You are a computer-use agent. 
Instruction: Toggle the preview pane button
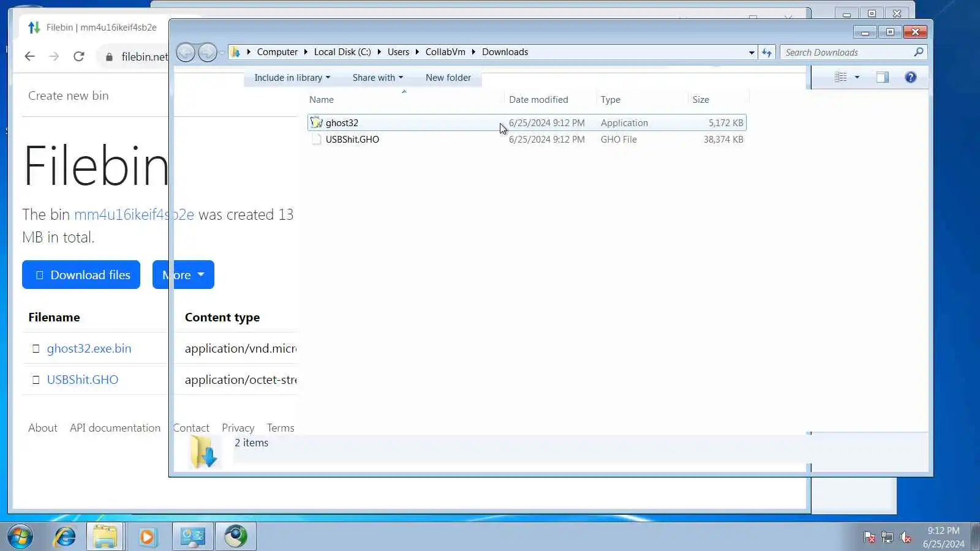[882, 77]
